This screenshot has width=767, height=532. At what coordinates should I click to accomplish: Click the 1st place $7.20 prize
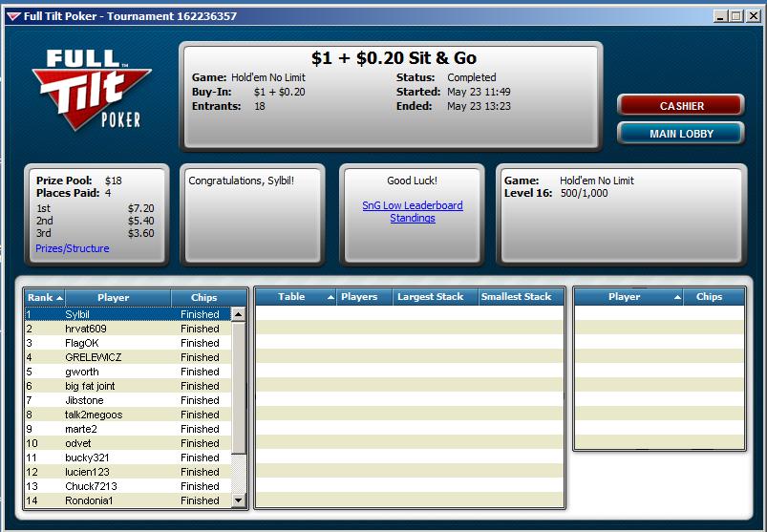tap(95, 208)
